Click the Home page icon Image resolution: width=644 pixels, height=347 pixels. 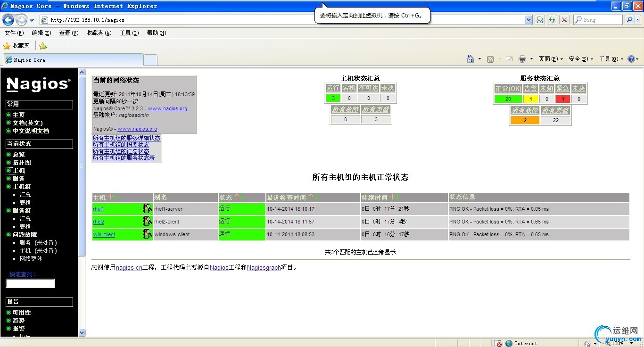(x=470, y=59)
